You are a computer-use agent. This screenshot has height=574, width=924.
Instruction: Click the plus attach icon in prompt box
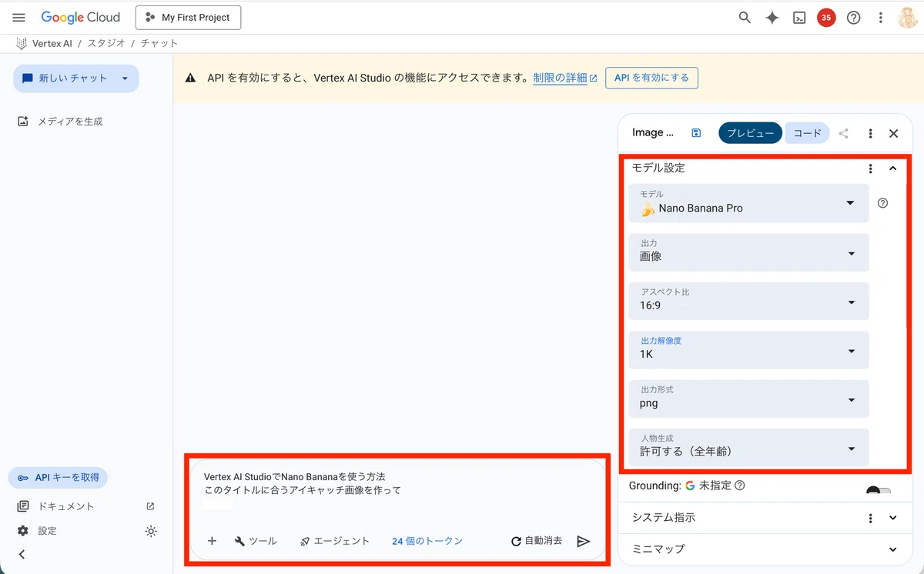[x=212, y=541]
